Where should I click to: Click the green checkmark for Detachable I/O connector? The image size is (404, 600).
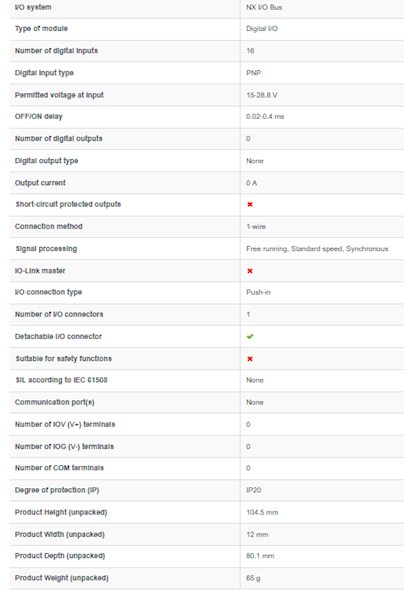(x=250, y=337)
